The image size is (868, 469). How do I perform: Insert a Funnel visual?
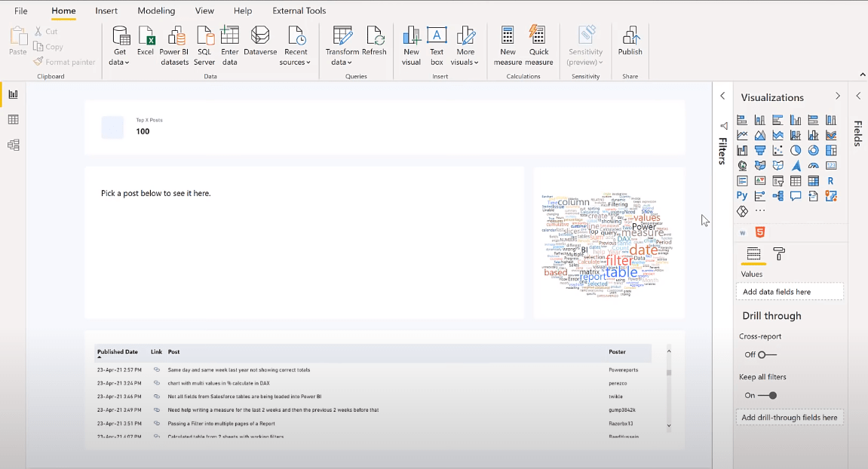click(760, 150)
